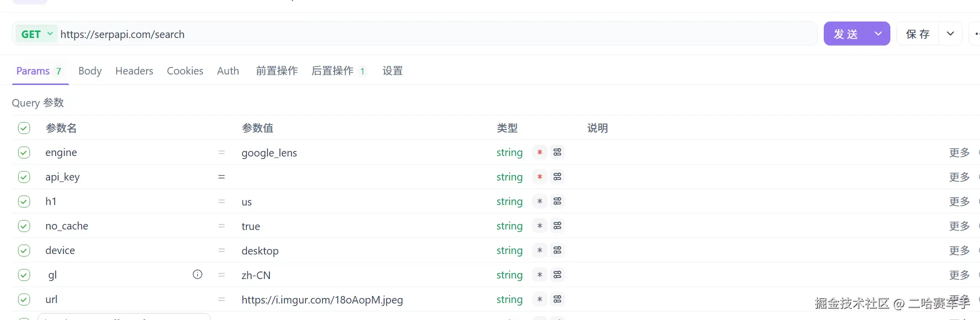The image size is (980, 320).
Task: Change type string for engine row
Action: tap(509, 152)
